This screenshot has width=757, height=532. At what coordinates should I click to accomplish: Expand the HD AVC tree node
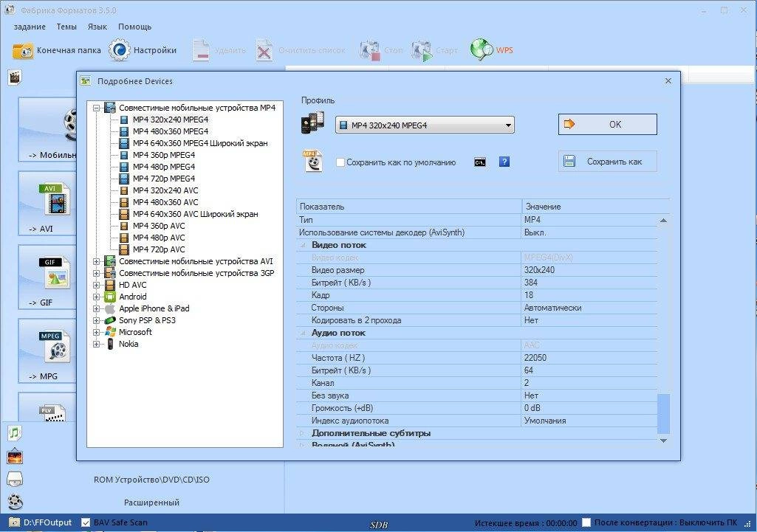point(97,285)
